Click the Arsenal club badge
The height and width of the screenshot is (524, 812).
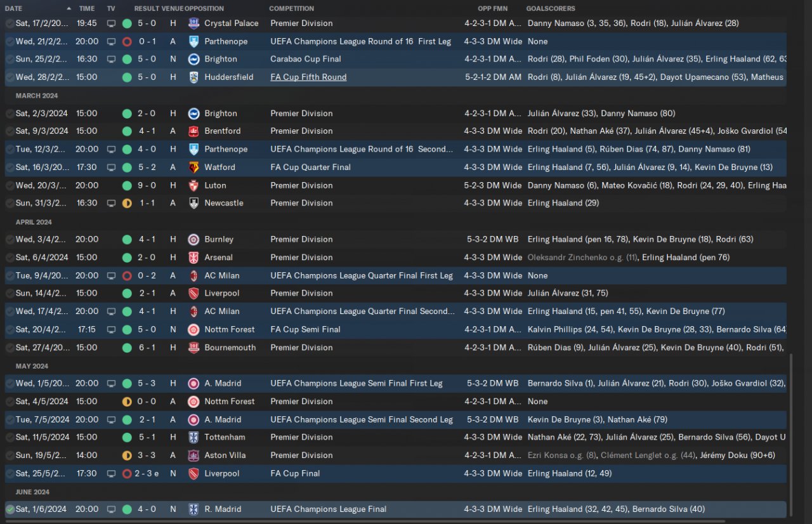point(194,258)
